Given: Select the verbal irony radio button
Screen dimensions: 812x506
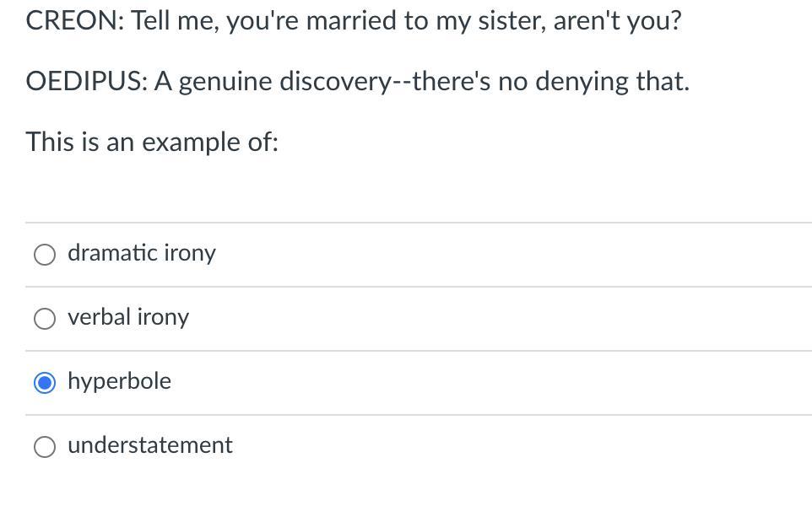Looking at the screenshot, I should (x=45, y=318).
